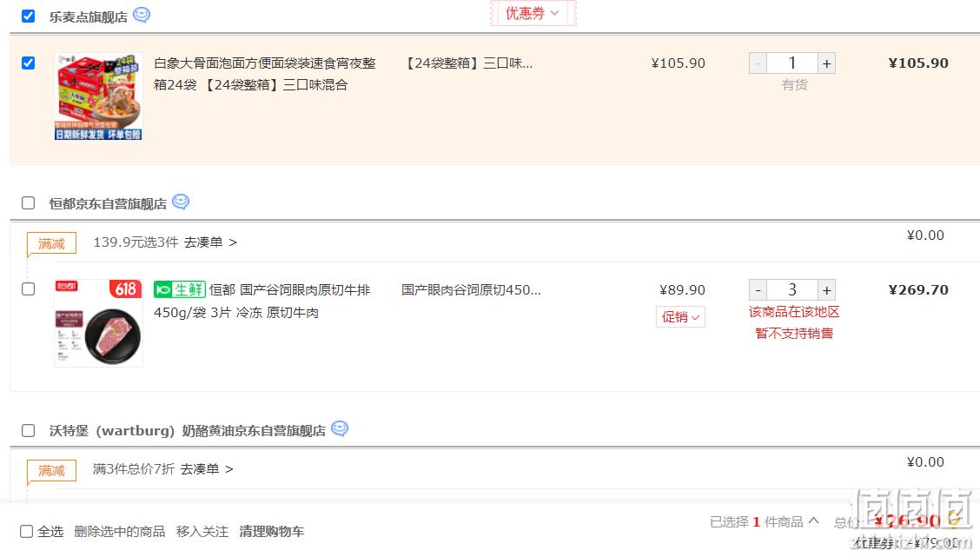
Task: Check the 全选 select-all checkbox
Action: 26,532
